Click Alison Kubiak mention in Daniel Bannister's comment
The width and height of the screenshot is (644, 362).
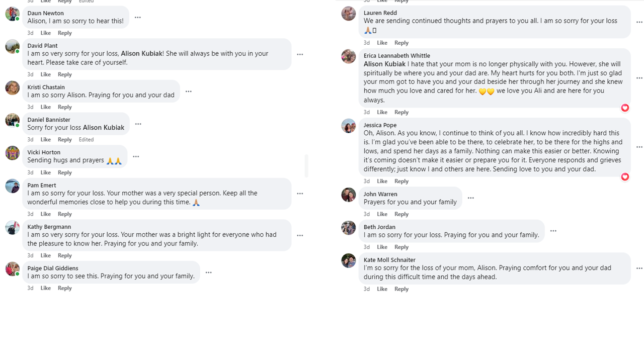104,128
